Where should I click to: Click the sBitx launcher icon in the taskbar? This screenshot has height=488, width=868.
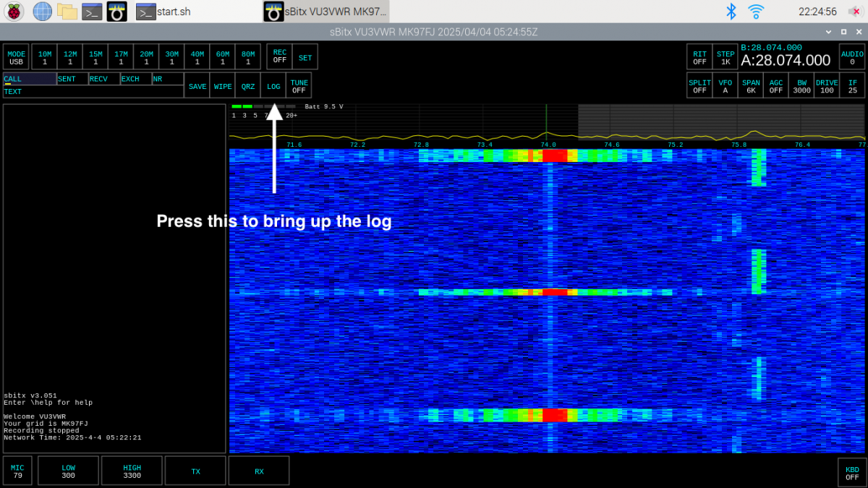(x=116, y=12)
